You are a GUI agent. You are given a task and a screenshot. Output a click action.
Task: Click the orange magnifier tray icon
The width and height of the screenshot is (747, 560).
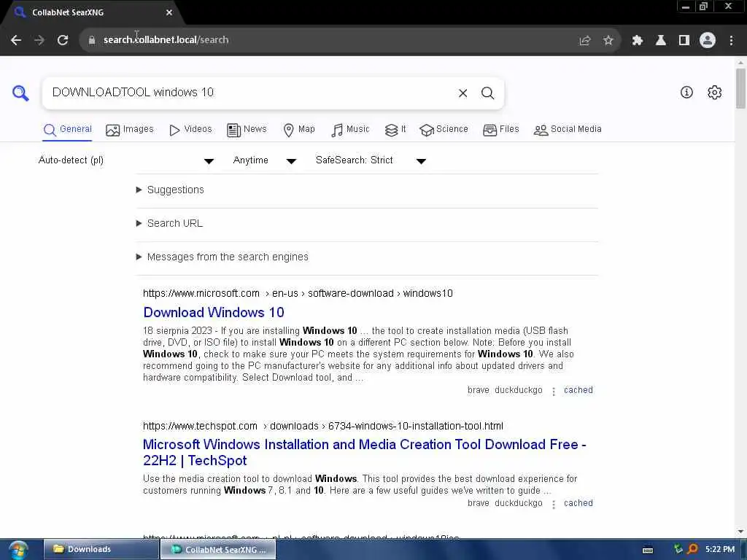[693, 550]
